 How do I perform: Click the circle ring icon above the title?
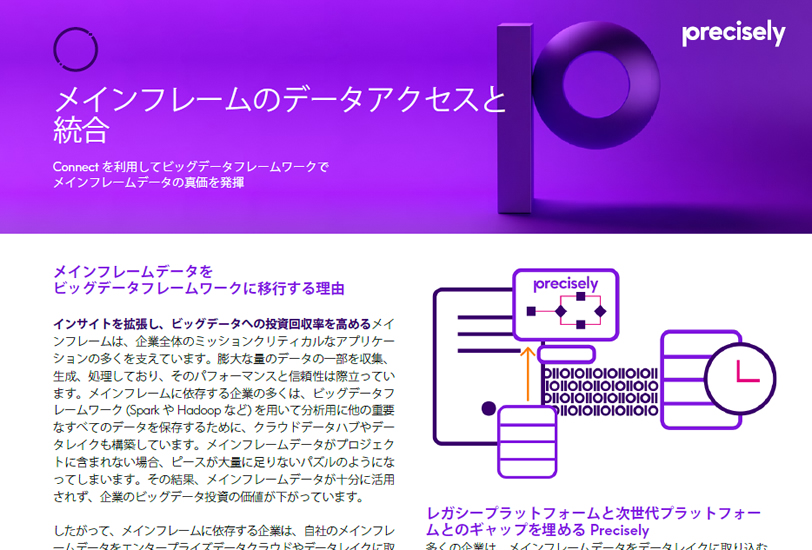coord(76,50)
